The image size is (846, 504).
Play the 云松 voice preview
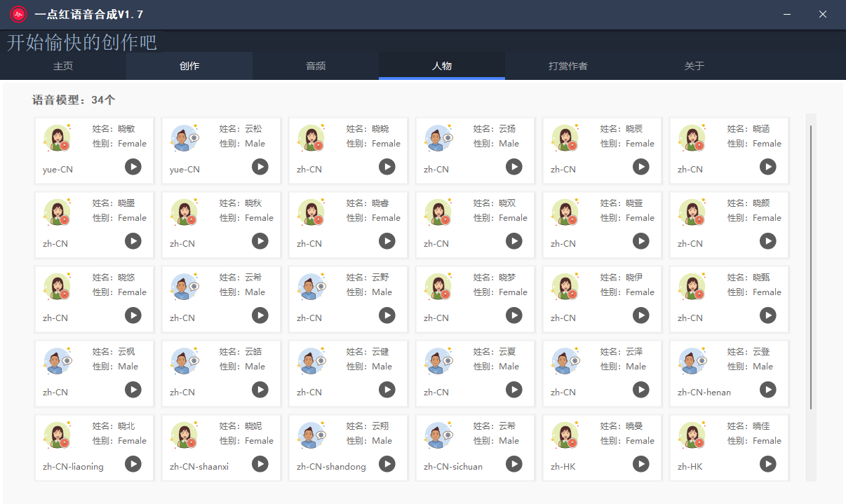pyautogui.click(x=260, y=167)
